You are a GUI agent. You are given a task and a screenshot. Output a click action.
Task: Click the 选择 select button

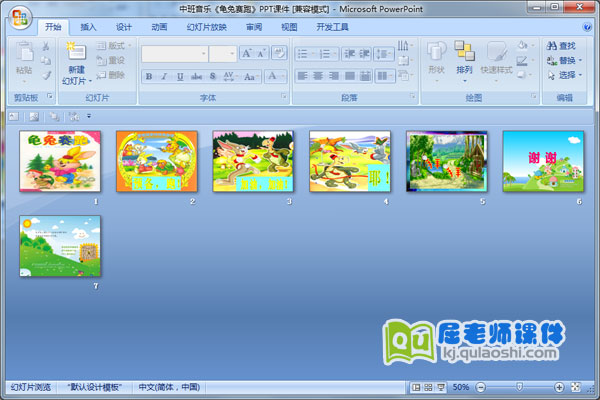pos(564,75)
